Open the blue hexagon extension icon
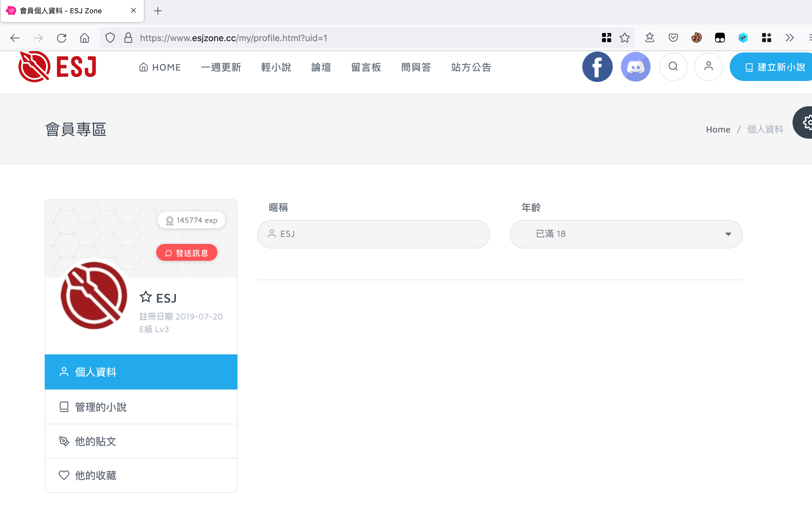Screen dimensions: 812x506 [x=743, y=38]
